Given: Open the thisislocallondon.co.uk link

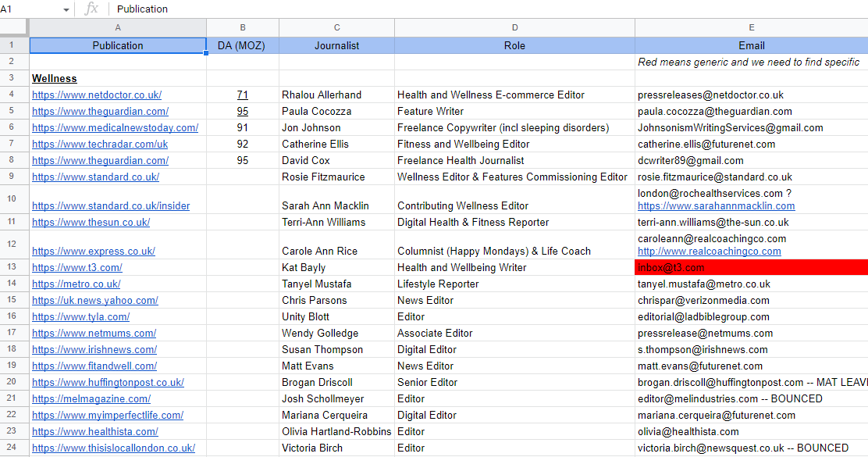Looking at the screenshot, I should [113, 448].
